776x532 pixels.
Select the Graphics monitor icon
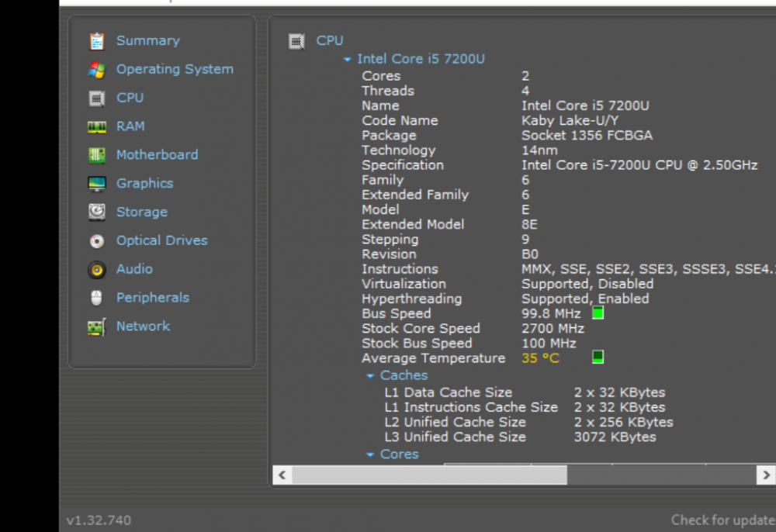[x=96, y=184]
